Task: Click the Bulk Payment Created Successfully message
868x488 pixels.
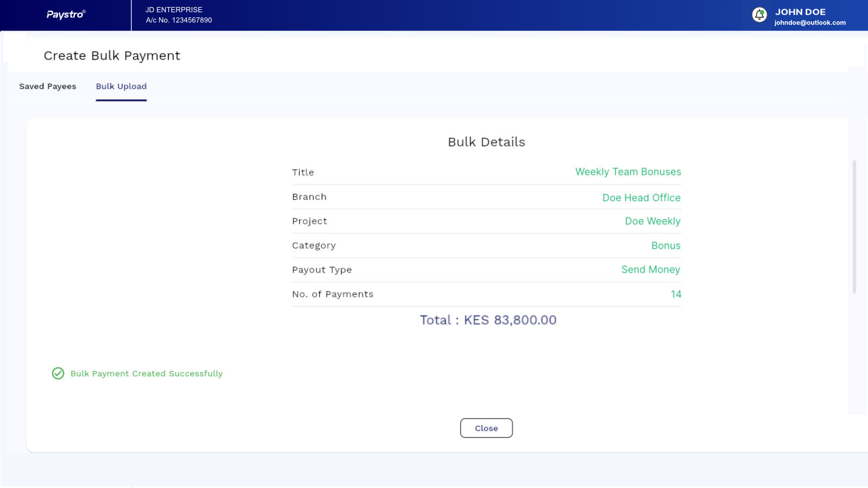Action: pyautogui.click(x=147, y=373)
